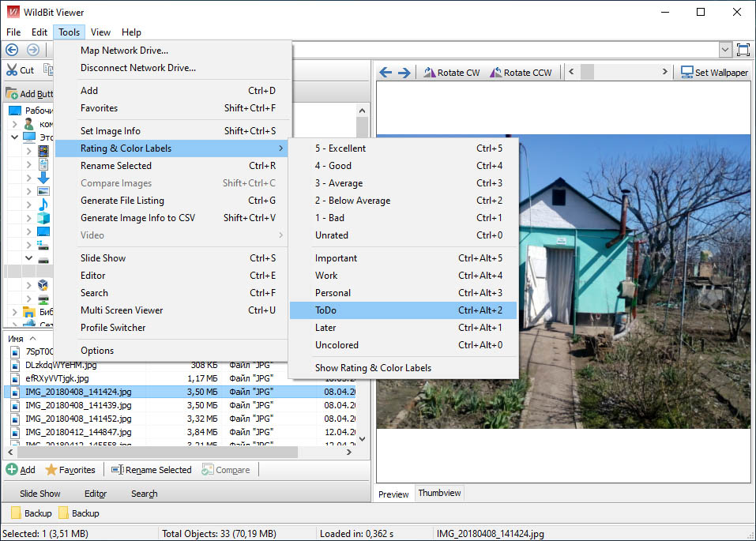Open Options from Tools menu

coord(172,351)
